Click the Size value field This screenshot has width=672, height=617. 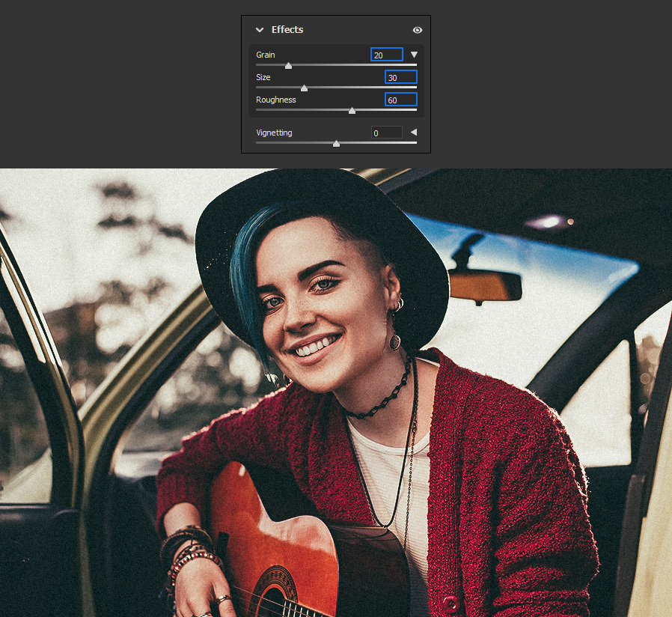tap(400, 77)
